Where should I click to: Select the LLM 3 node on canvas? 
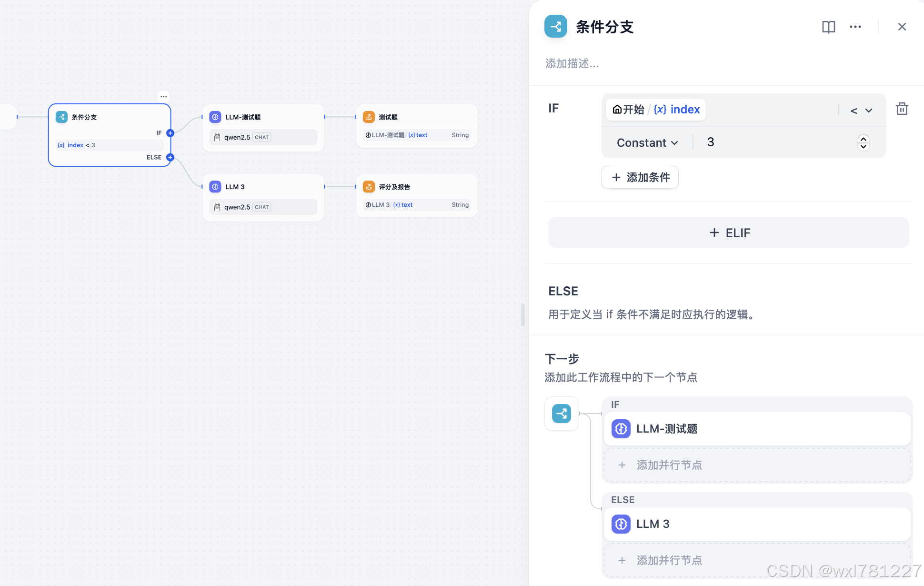pyautogui.click(x=263, y=197)
